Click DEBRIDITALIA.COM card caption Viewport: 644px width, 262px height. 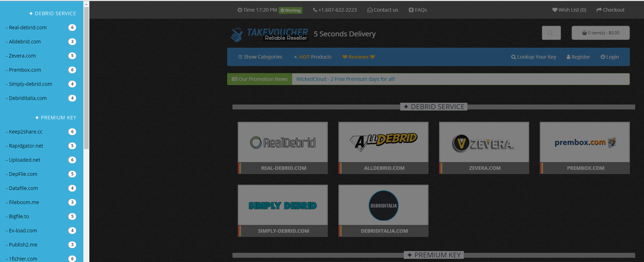click(384, 231)
